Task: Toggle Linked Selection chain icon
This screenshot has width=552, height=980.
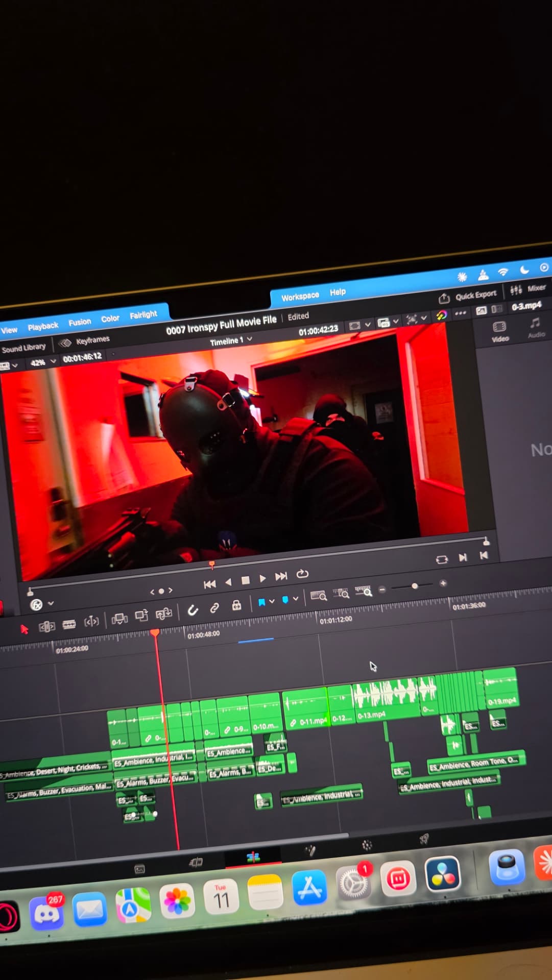Action: click(x=214, y=608)
